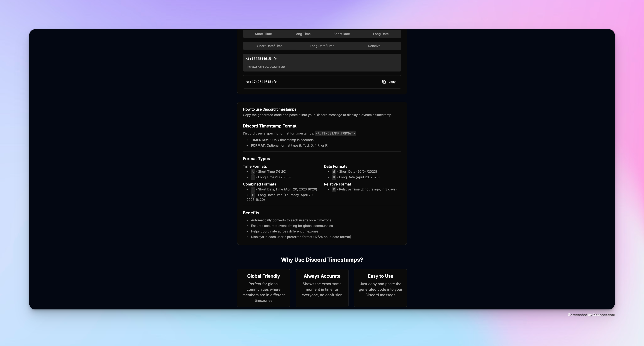
Task: Click the D Long Date entry
Action: coord(356,177)
